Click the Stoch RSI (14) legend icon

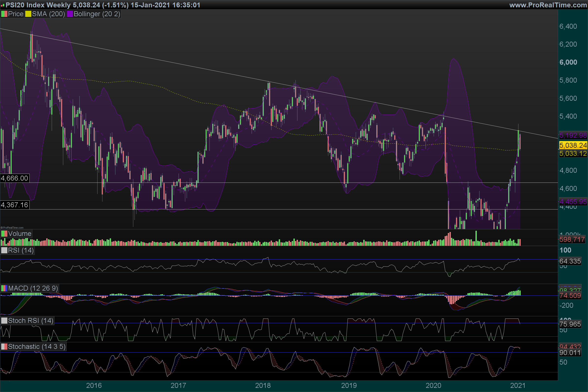tap(4, 321)
